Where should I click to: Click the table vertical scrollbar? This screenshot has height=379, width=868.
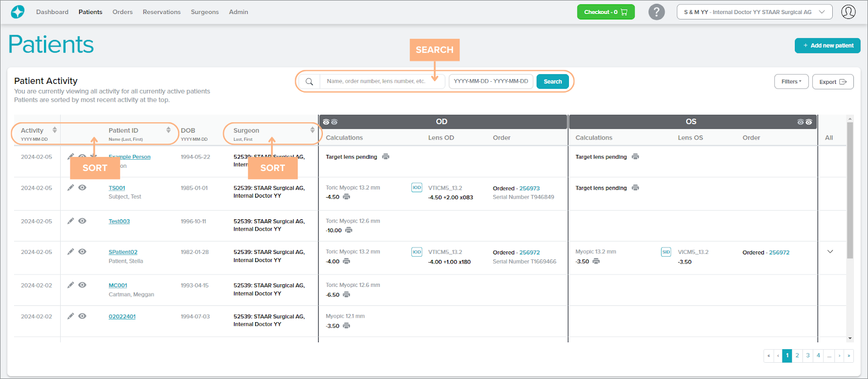850,190
